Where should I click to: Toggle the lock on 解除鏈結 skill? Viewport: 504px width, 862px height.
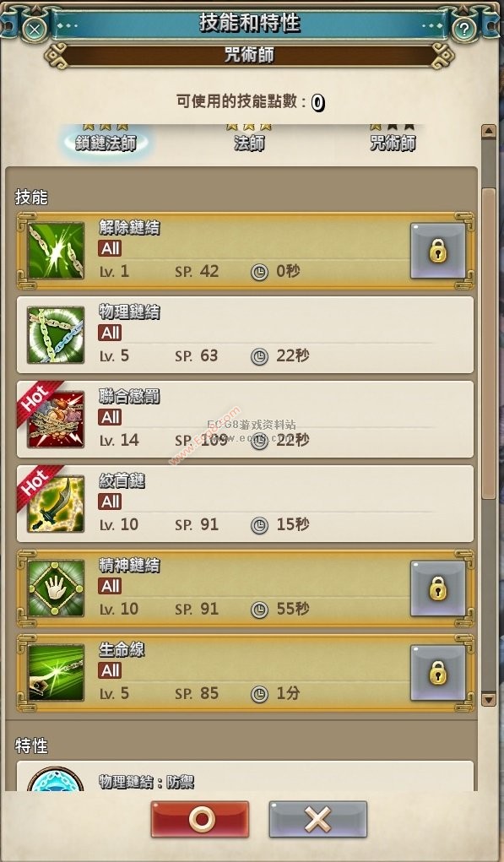pos(438,251)
